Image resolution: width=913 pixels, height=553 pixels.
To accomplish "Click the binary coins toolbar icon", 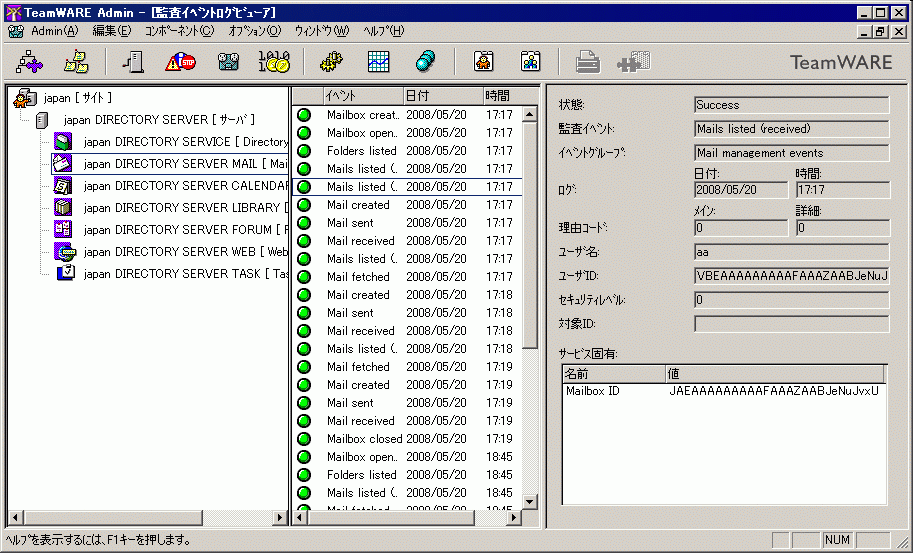I will (x=274, y=62).
